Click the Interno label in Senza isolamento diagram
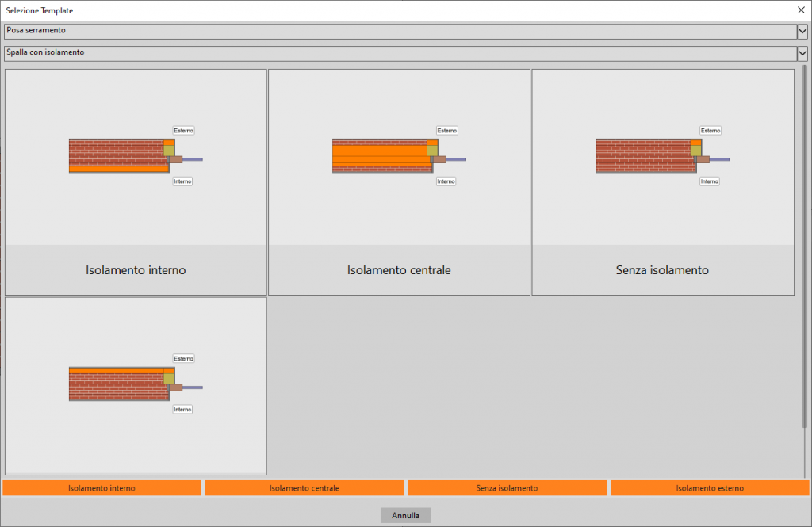Screen dimensions: 812x527 click(x=709, y=181)
